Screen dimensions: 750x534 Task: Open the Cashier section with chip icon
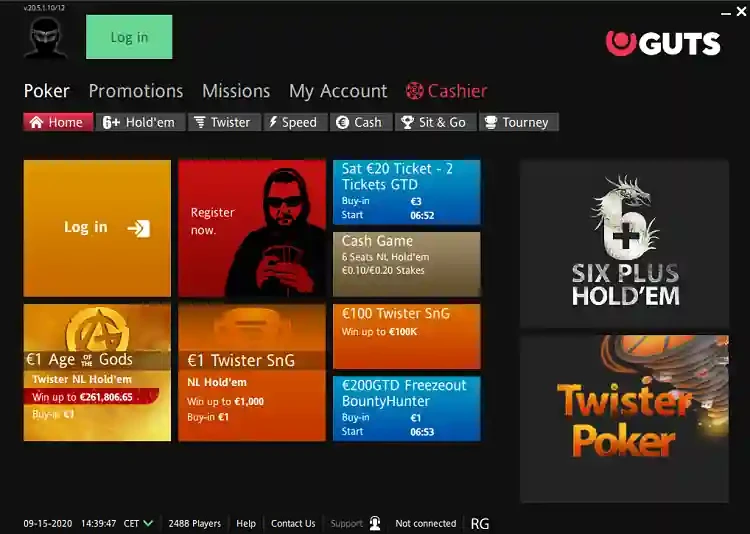(446, 91)
